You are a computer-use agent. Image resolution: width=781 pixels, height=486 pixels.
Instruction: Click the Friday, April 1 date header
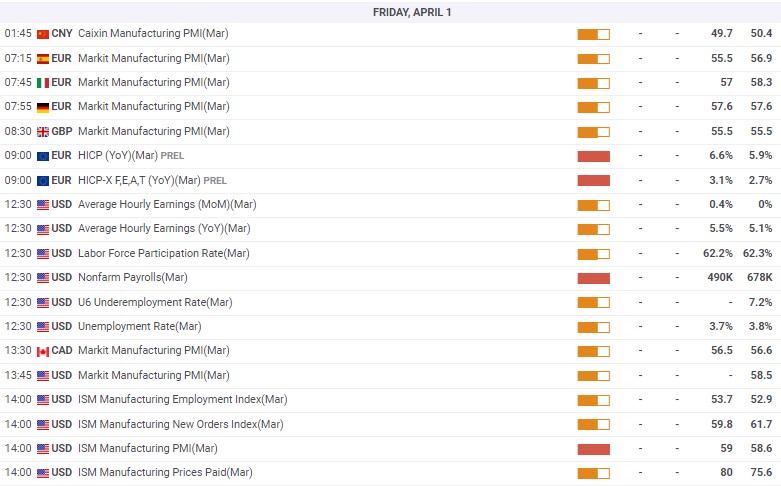412,12
